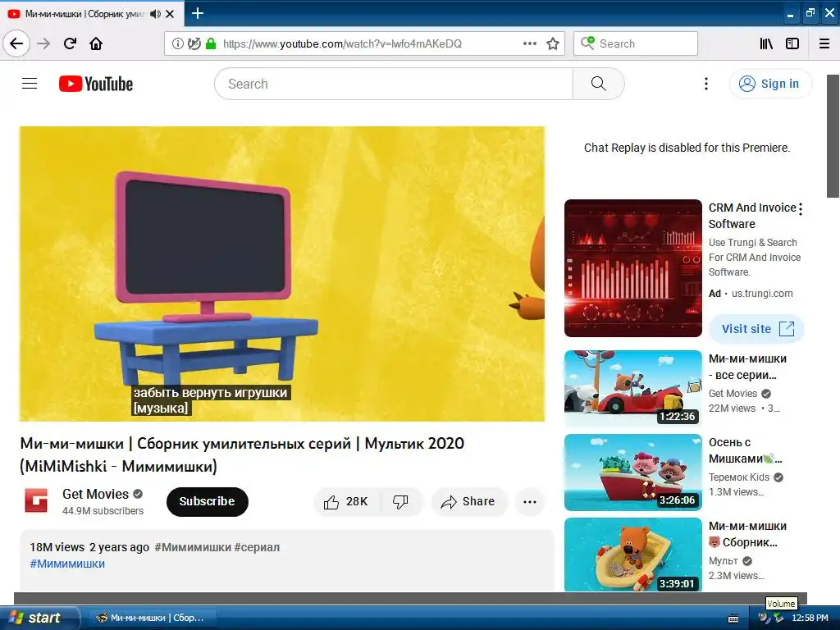Screen dimensions: 840x630
Task: Open more actions menu beside Share
Action: (530, 501)
